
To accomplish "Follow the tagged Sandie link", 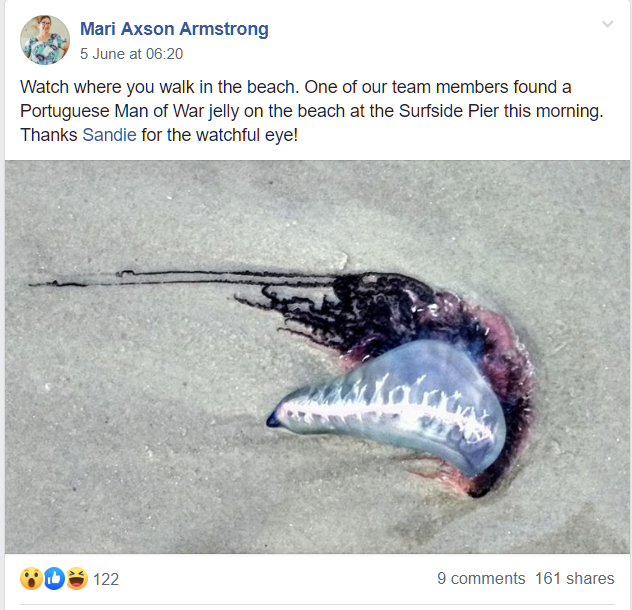I will [x=109, y=135].
